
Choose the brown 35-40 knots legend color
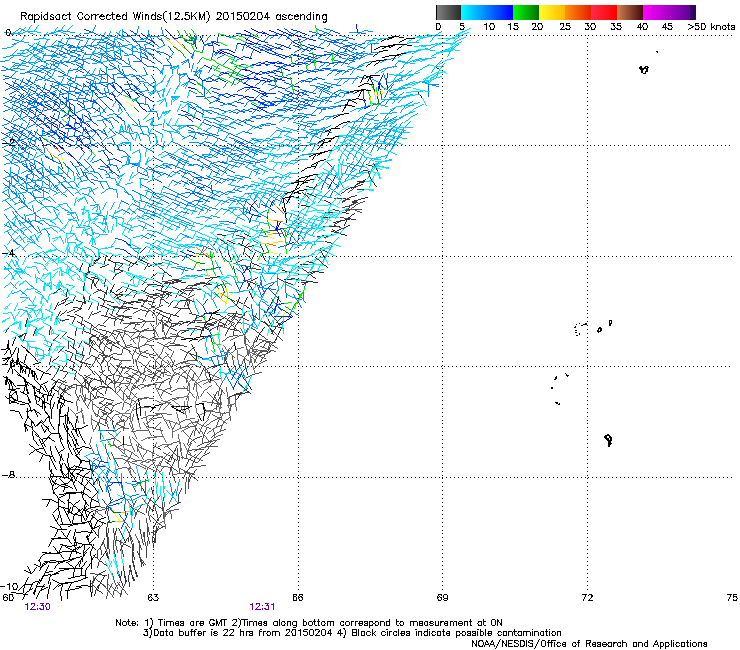click(x=630, y=12)
